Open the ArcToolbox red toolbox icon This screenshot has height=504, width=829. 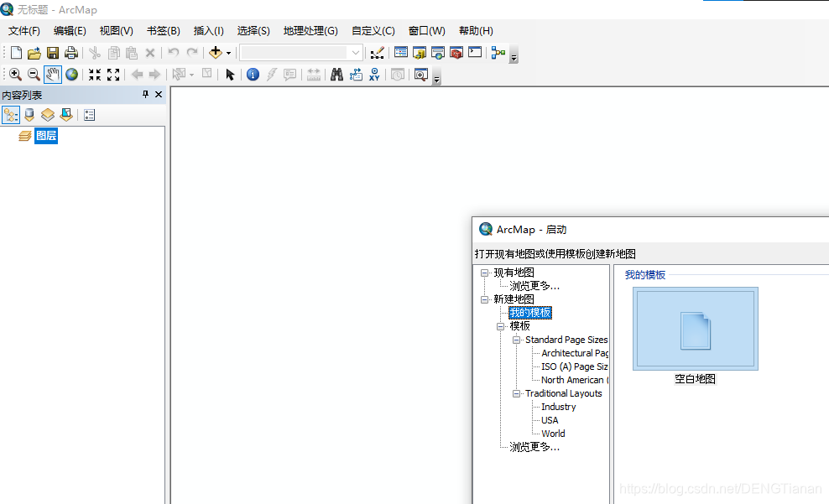pos(456,53)
